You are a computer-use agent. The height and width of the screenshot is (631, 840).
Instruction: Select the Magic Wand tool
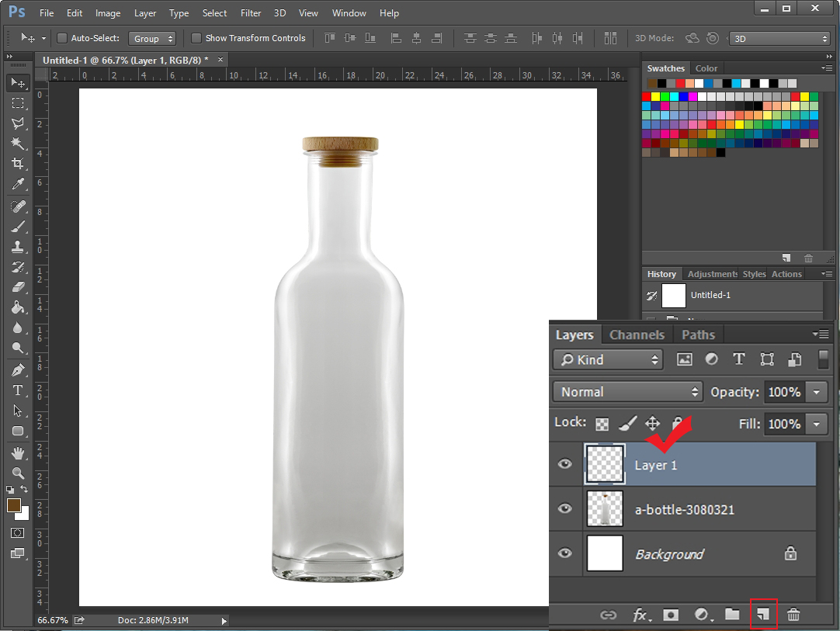click(18, 143)
